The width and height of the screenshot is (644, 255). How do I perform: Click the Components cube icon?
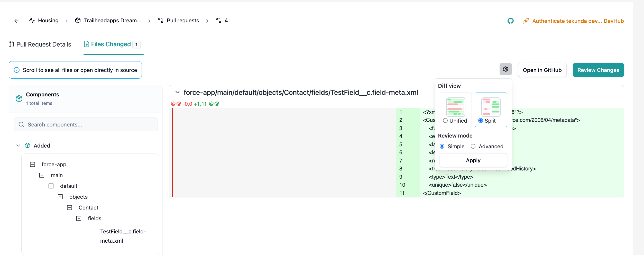click(x=19, y=99)
